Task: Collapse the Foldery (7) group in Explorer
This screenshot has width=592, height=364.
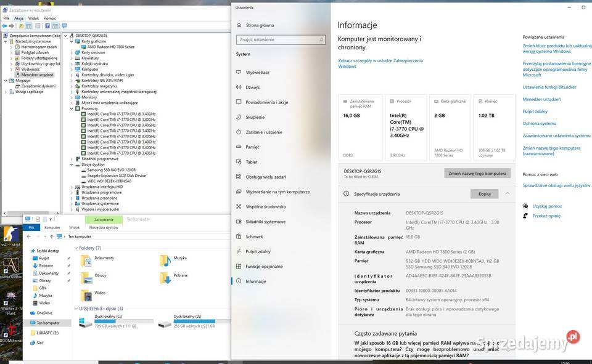Action: pos(76,248)
